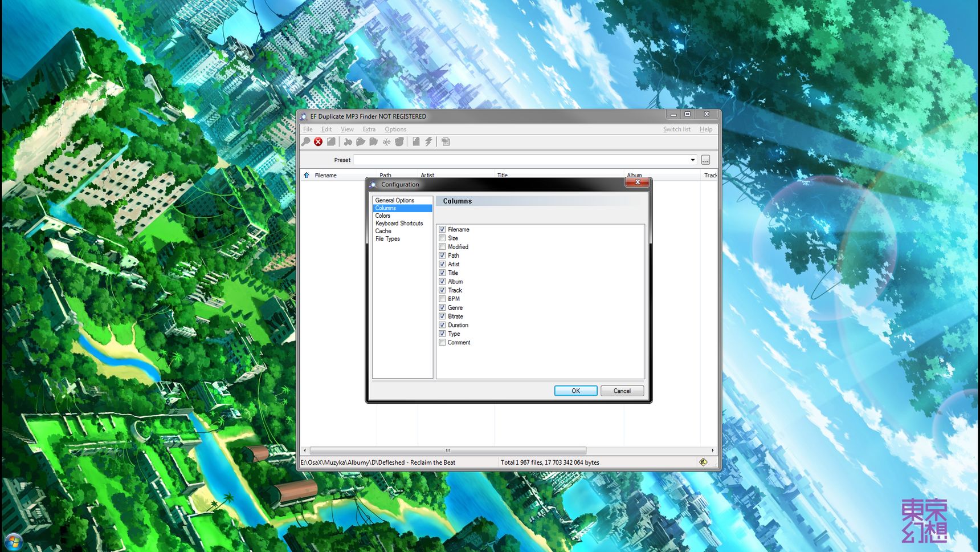Screen dimensions: 980x552
Task: Click the EF Duplicate MP3 Finder title icon
Action: (304, 116)
